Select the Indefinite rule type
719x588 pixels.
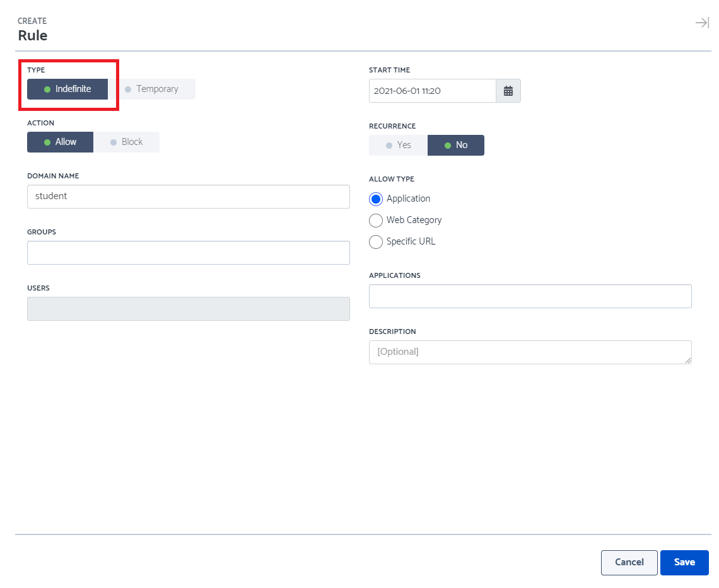pyautogui.click(x=67, y=89)
